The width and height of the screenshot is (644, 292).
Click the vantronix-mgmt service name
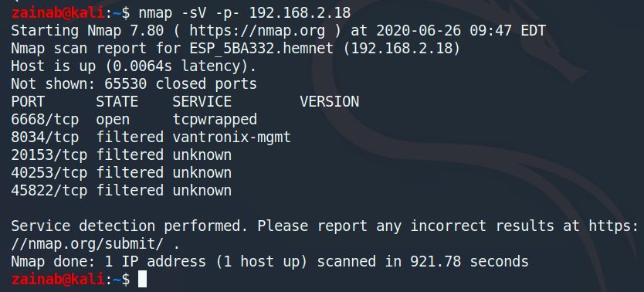coord(232,138)
